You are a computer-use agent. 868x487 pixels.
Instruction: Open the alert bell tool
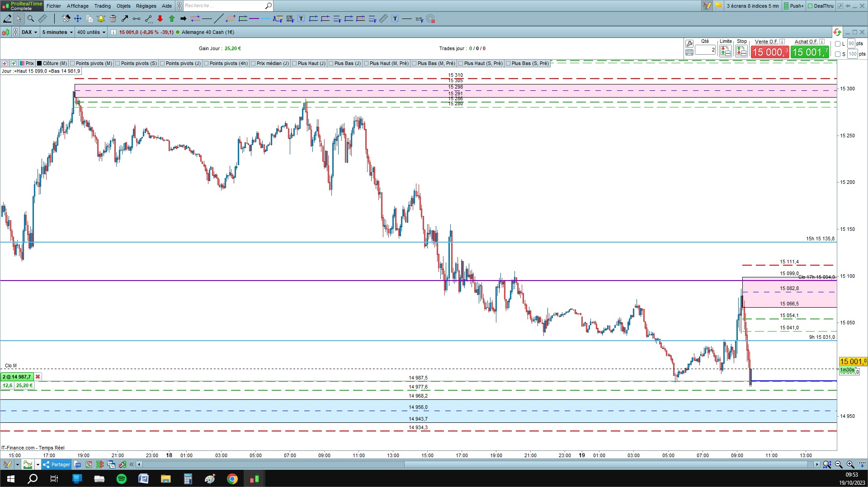pyautogui.click(x=101, y=19)
